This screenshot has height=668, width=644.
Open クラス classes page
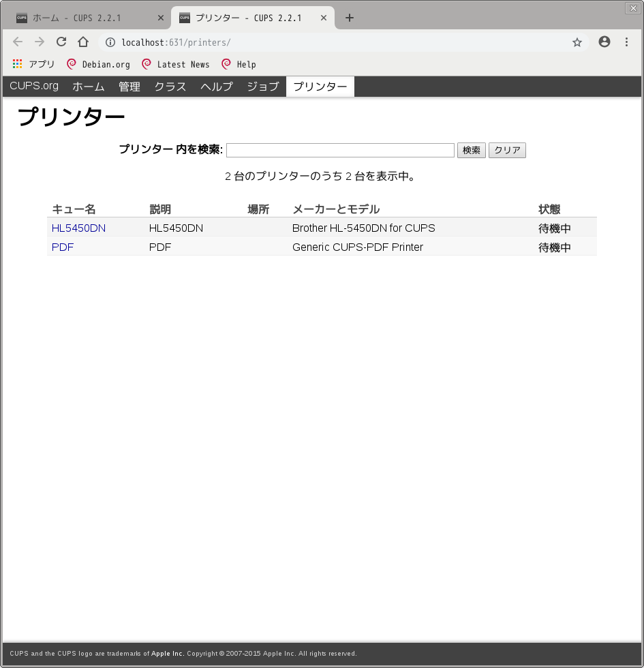170,86
